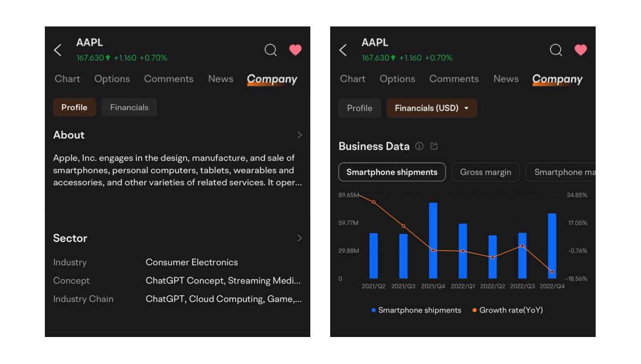Click the 2021/Q3 shipments bar
641x364 pixels.
click(x=404, y=256)
